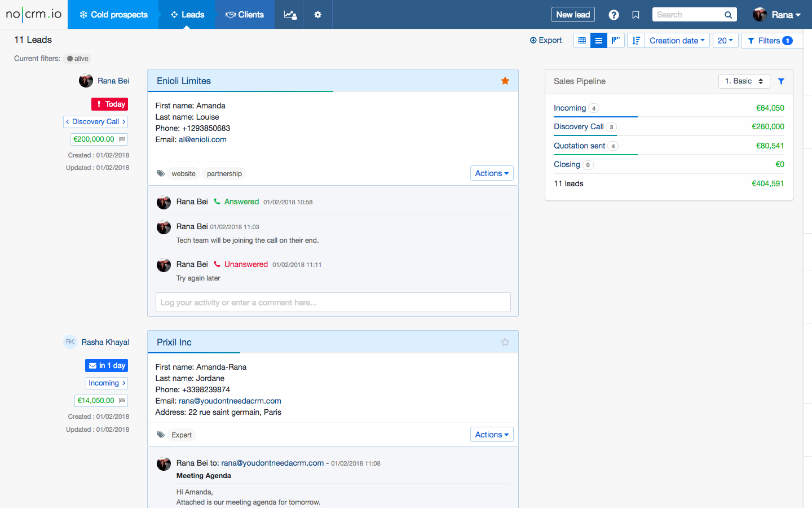Click the €14,050.00 amount
The width and height of the screenshot is (812, 508).
coord(96,400)
